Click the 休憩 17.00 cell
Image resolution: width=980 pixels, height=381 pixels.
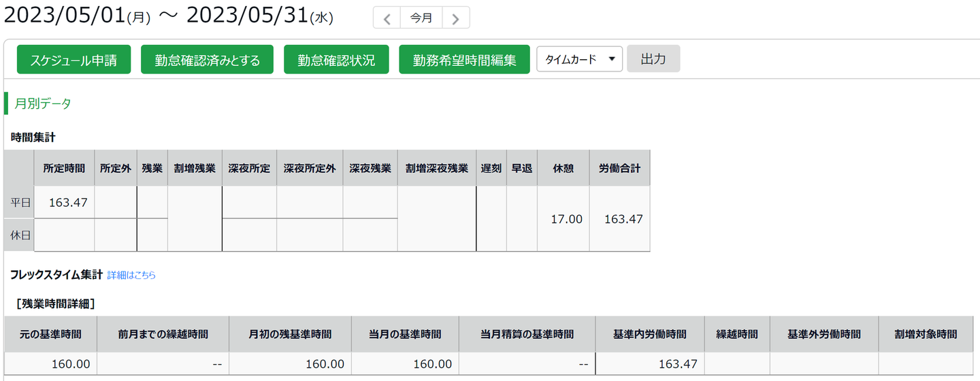click(x=563, y=219)
